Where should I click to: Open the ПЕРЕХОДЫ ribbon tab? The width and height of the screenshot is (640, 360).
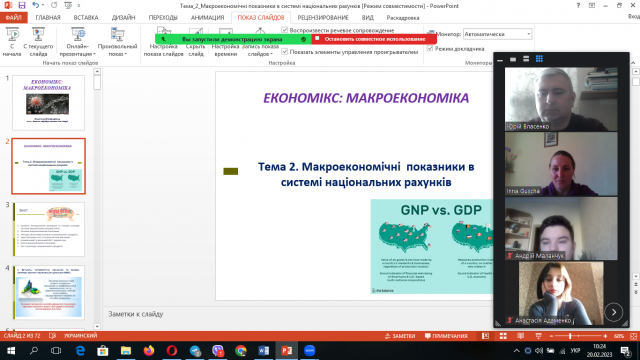163,18
